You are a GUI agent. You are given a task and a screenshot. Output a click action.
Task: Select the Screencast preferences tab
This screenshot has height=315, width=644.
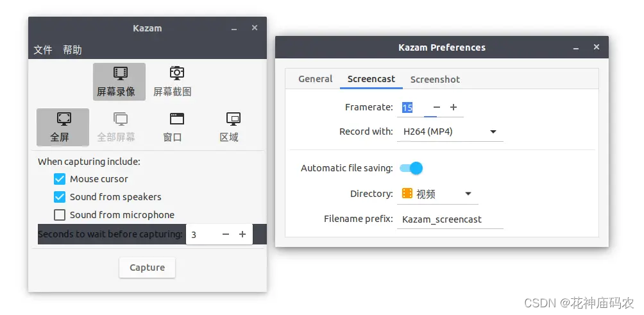pyautogui.click(x=371, y=79)
